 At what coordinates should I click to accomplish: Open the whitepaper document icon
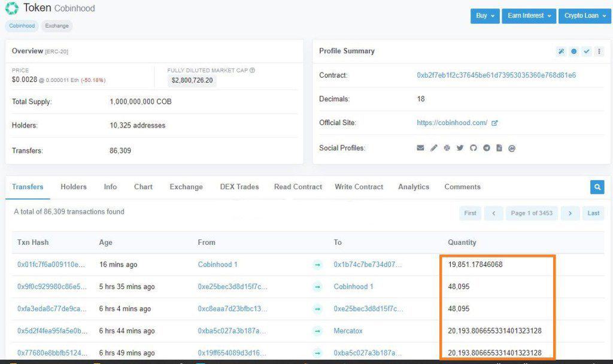click(499, 148)
